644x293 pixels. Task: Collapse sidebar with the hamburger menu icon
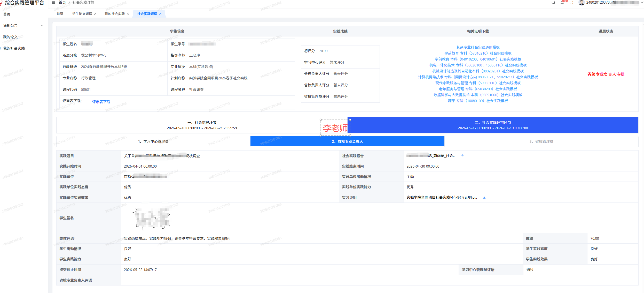coord(53,2)
